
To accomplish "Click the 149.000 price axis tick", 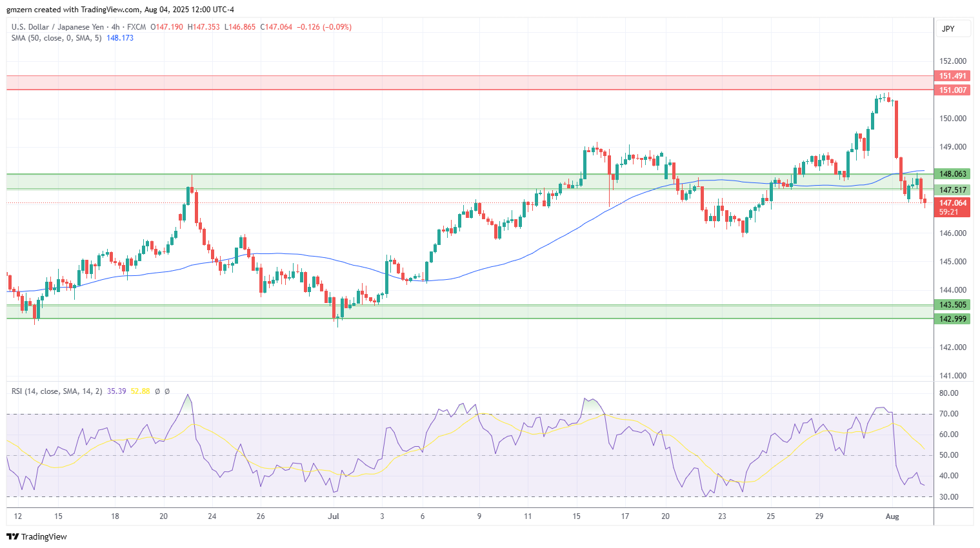I will [953, 147].
